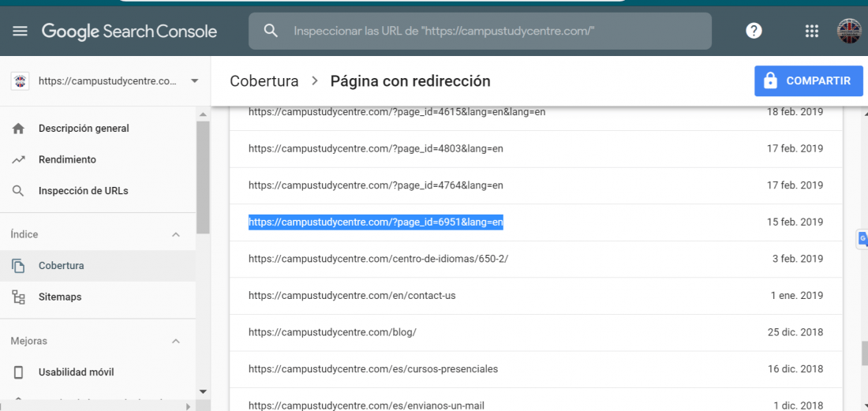Go back to Cobertura breadcrumb

pyautogui.click(x=264, y=81)
